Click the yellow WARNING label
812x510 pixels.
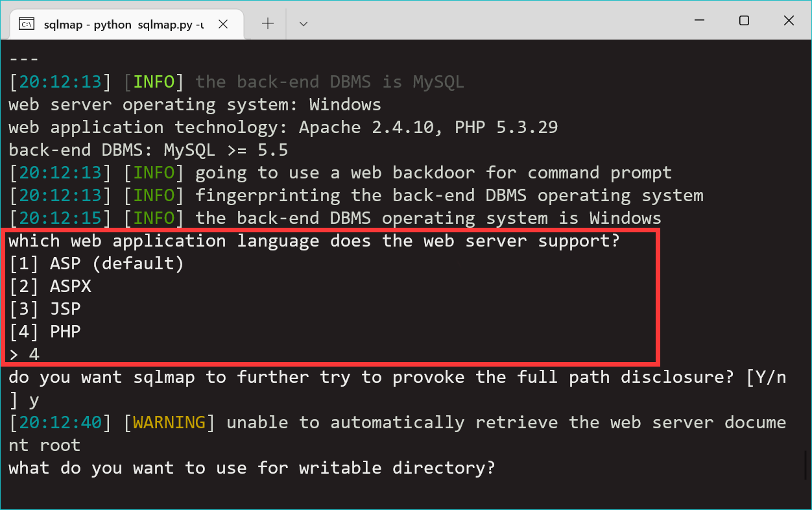pos(169,422)
